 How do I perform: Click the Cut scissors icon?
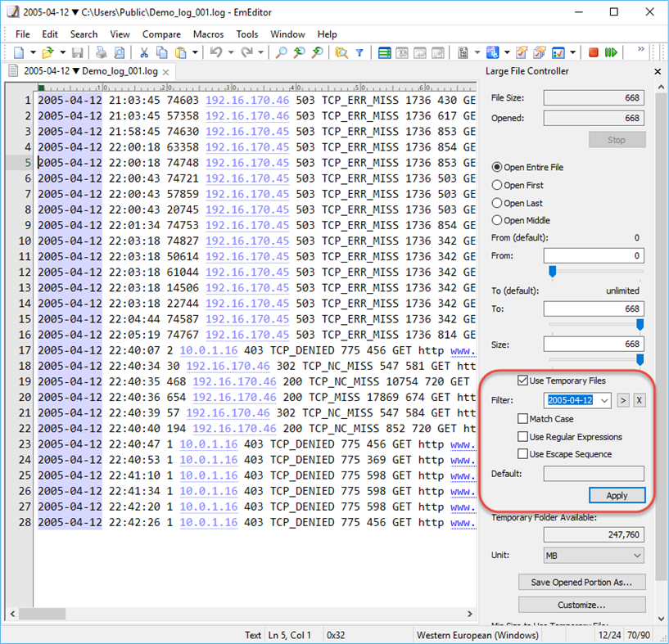144,52
